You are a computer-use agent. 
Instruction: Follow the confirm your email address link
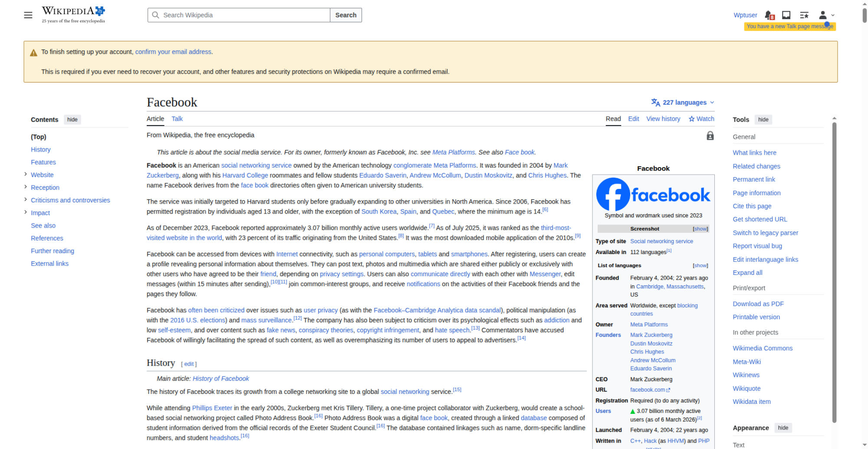click(173, 52)
